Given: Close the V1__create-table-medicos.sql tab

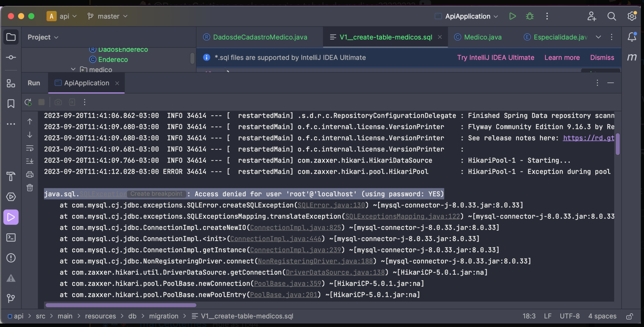Looking at the screenshot, I should tap(440, 37).
